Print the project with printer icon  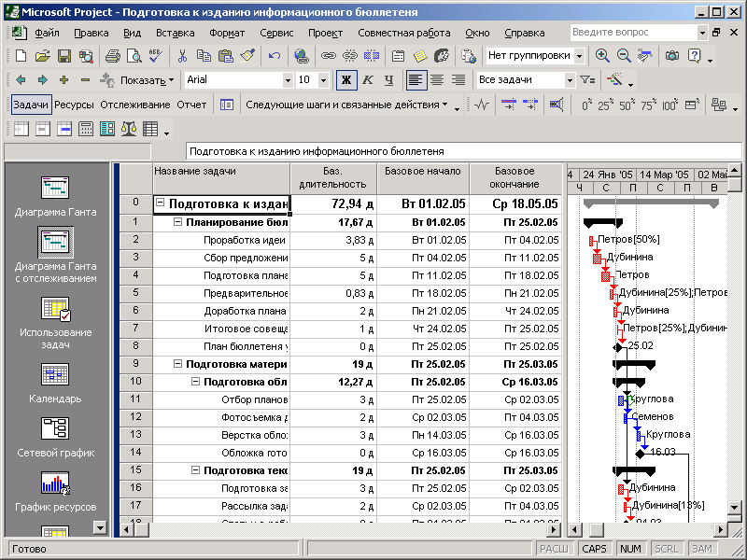[113, 56]
